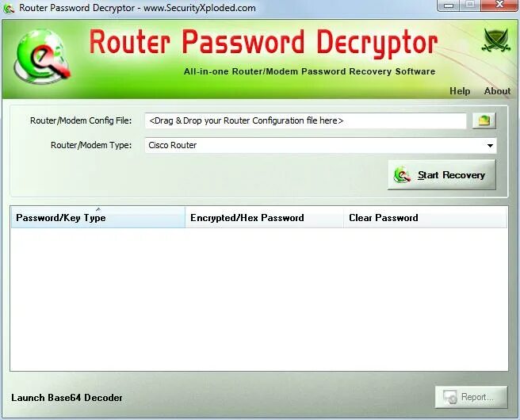Click the Router Configuration file input field
The image size is (520, 420).
(305, 120)
